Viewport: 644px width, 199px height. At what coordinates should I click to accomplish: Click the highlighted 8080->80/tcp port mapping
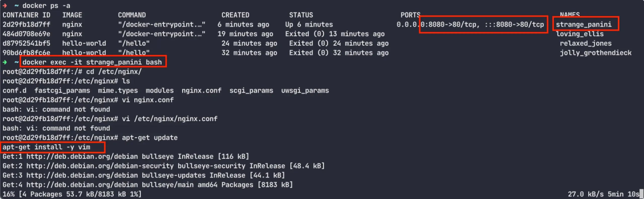tap(483, 24)
